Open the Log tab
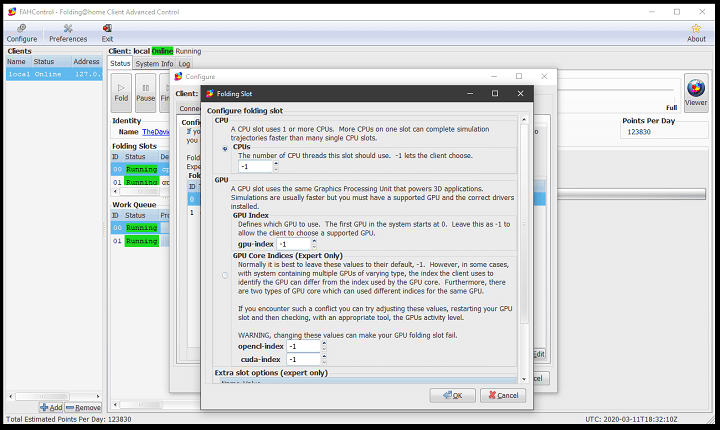720x430 pixels. 185,63
